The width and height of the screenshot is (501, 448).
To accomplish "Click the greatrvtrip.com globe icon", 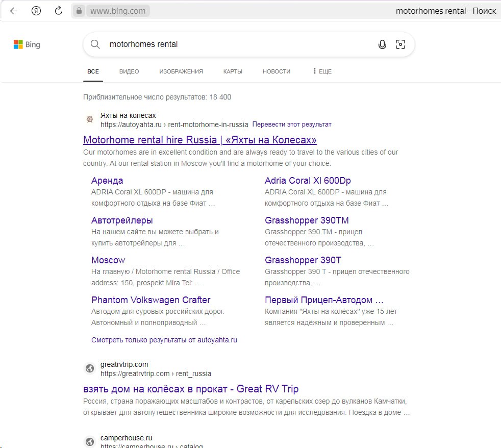I will pos(90,368).
